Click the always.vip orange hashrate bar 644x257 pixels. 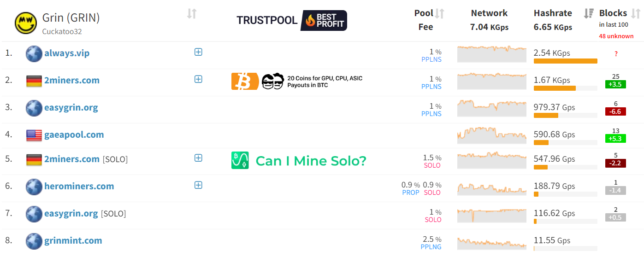pyautogui.click(x=565, y=61)
